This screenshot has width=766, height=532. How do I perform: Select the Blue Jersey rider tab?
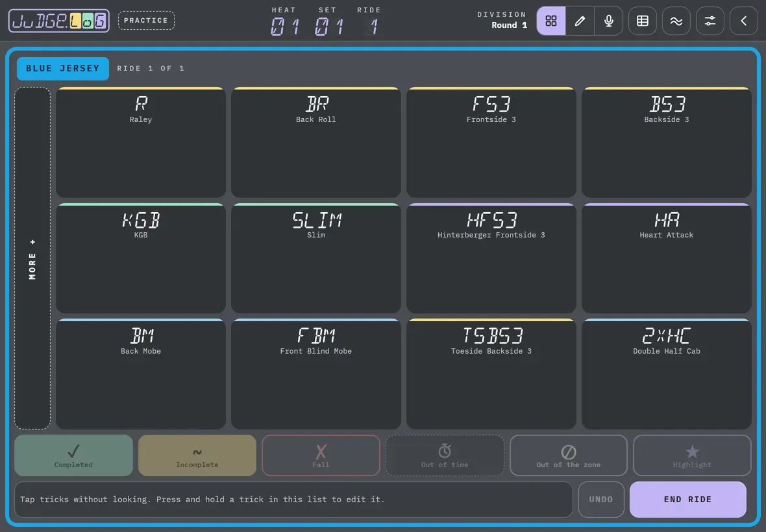coord(62,68)
